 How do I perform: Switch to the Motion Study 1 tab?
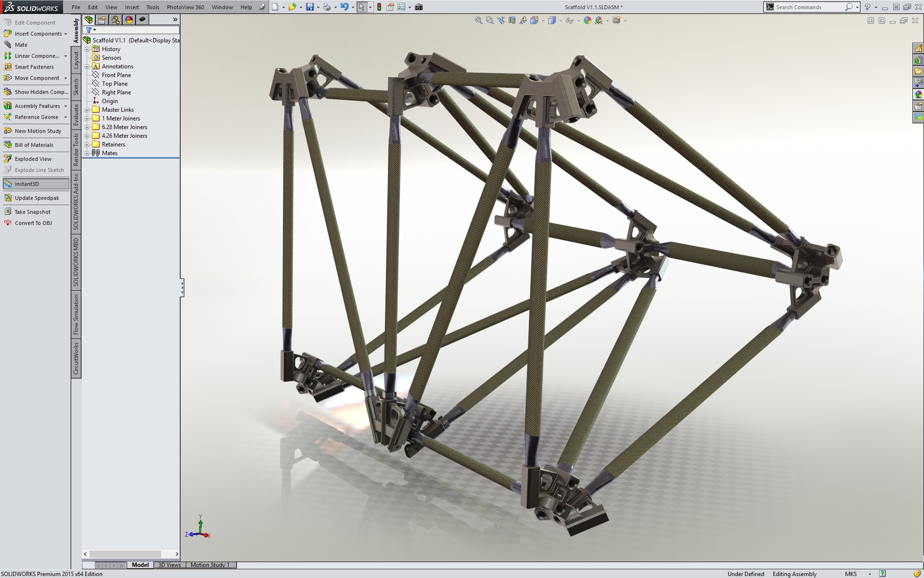tap(209, 565)
